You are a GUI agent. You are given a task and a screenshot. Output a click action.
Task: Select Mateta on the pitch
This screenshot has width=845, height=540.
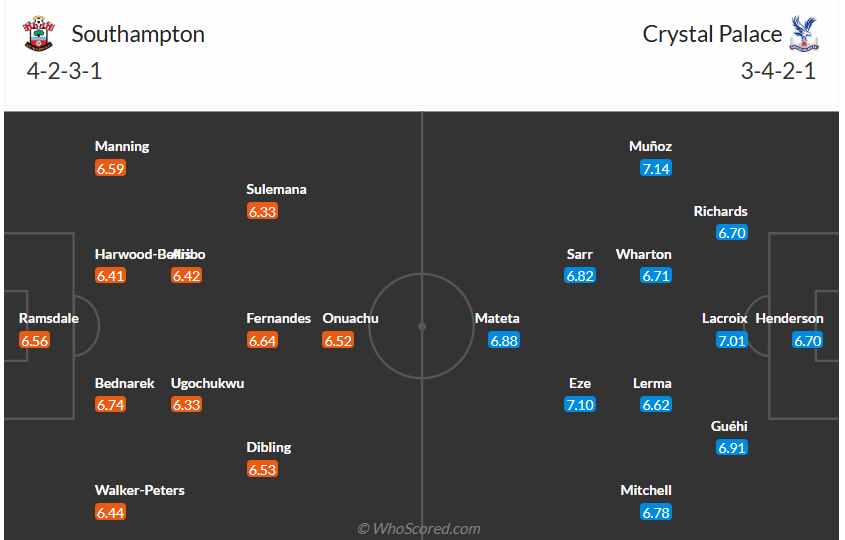click(x=497, y=319)
